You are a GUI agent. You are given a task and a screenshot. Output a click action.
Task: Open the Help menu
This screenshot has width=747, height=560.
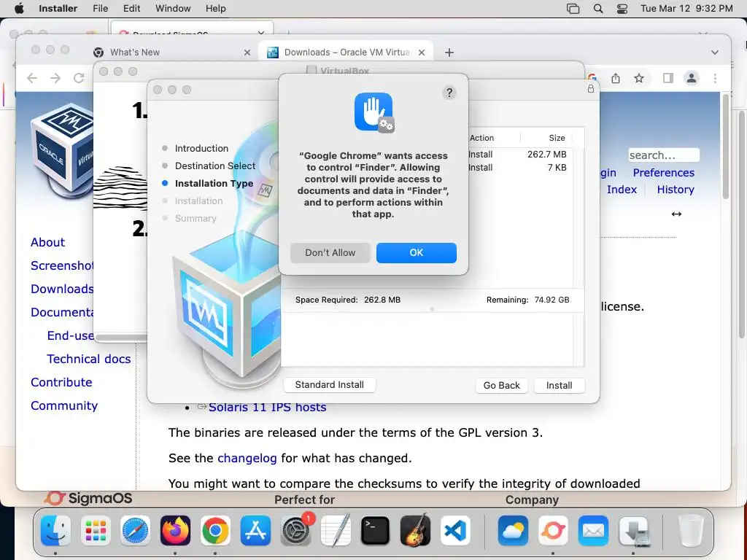(215, 9)
